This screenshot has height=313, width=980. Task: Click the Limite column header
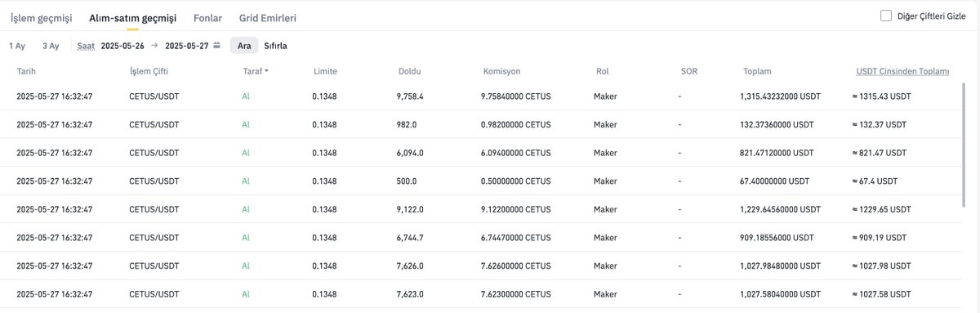tap(324, 71)
